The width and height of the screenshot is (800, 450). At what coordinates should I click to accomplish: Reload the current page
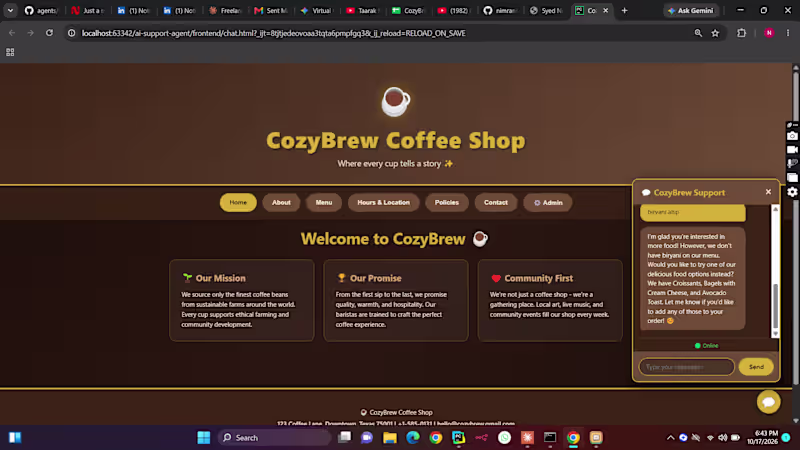coord(49,33)
